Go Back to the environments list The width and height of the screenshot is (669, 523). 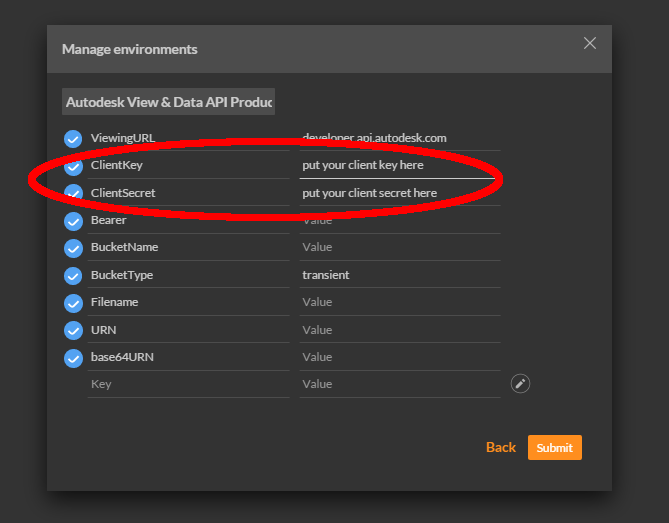(501, 447)
